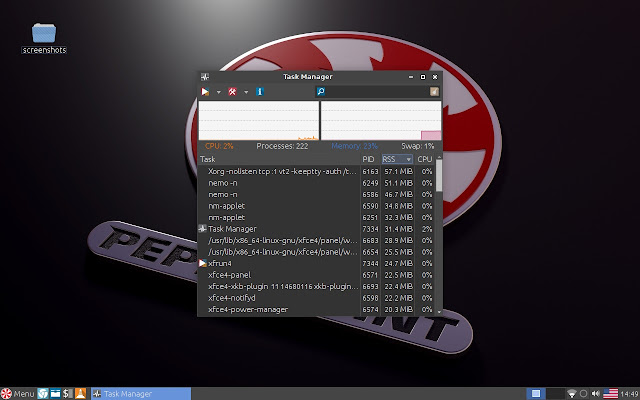Click scrollbar up arrow of process list
The height and width of the screenshot is (400, 640).
click(439, 157)
